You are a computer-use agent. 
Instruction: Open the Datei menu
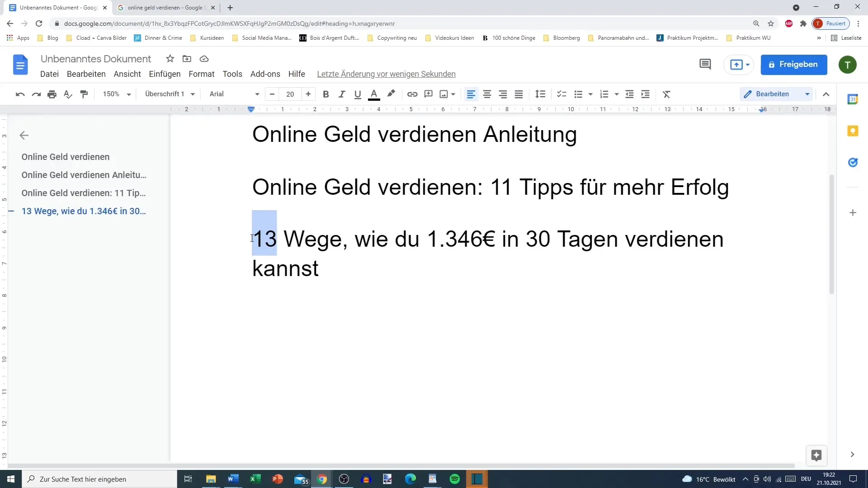(49, 74)
